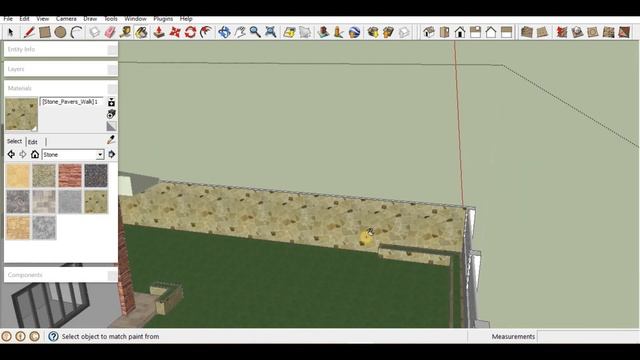This screenshot has width=640, height=360.
Task: Open the Tools menu
Action: [111, 19]
